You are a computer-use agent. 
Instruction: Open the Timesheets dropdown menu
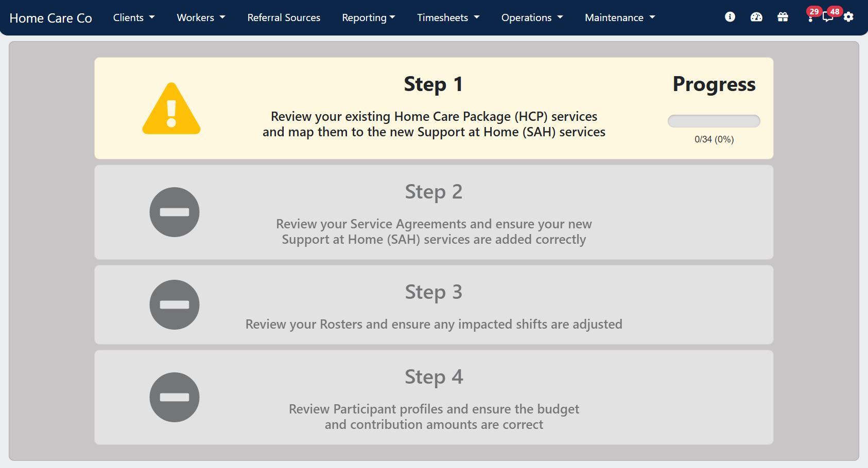(x=448, y=17)
